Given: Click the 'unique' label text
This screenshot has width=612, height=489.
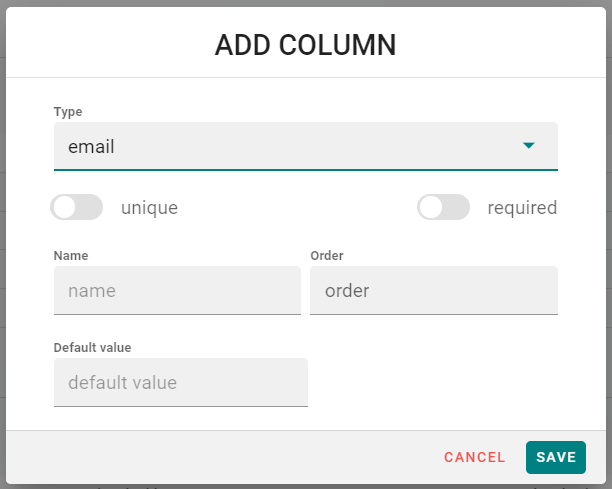Looking at the screenshot, I should coord(149,208).
